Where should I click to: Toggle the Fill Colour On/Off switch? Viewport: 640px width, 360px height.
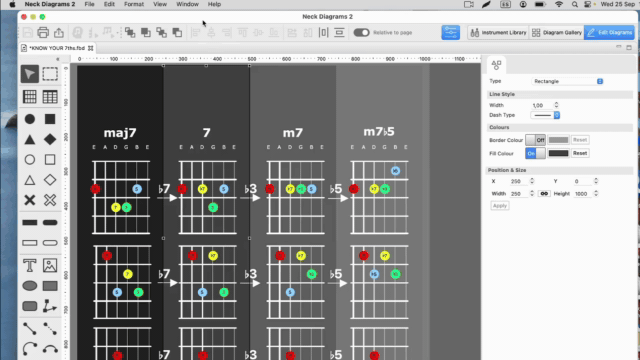(x=536, y=153)
